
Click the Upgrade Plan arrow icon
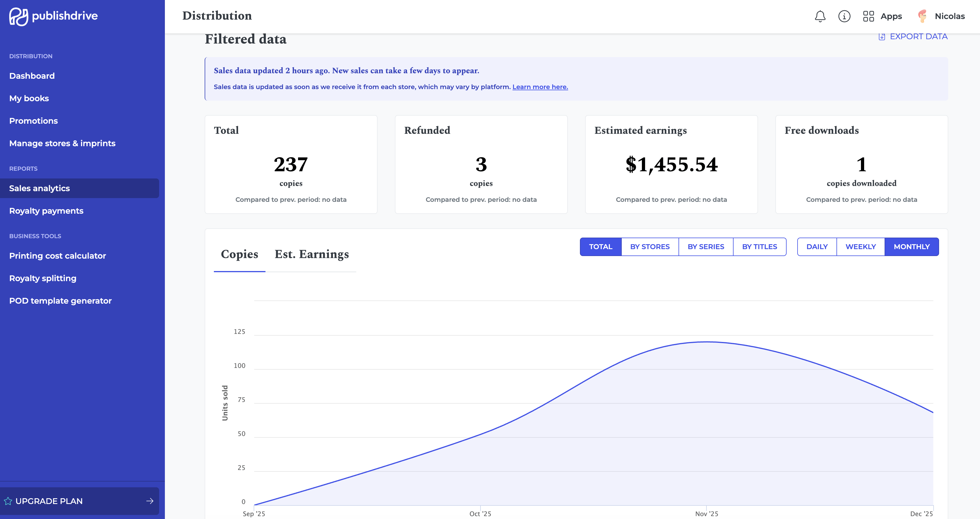(x=150, y=501)
